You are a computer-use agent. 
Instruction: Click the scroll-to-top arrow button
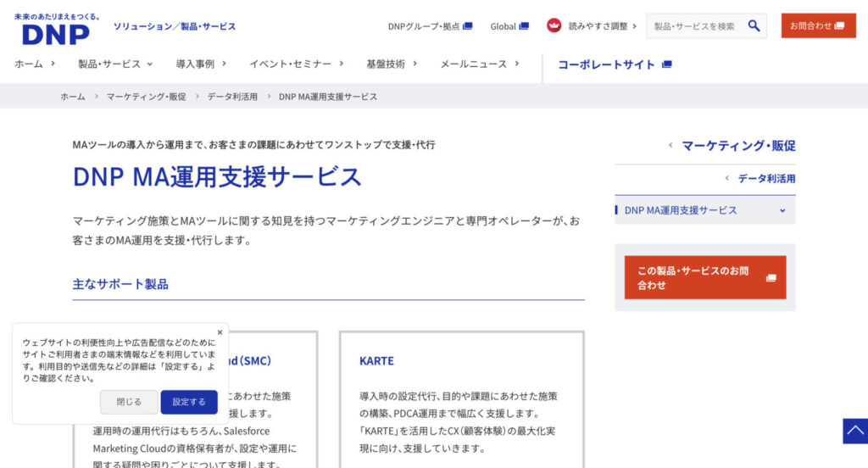pyautogui.click(x=855, y=431)
